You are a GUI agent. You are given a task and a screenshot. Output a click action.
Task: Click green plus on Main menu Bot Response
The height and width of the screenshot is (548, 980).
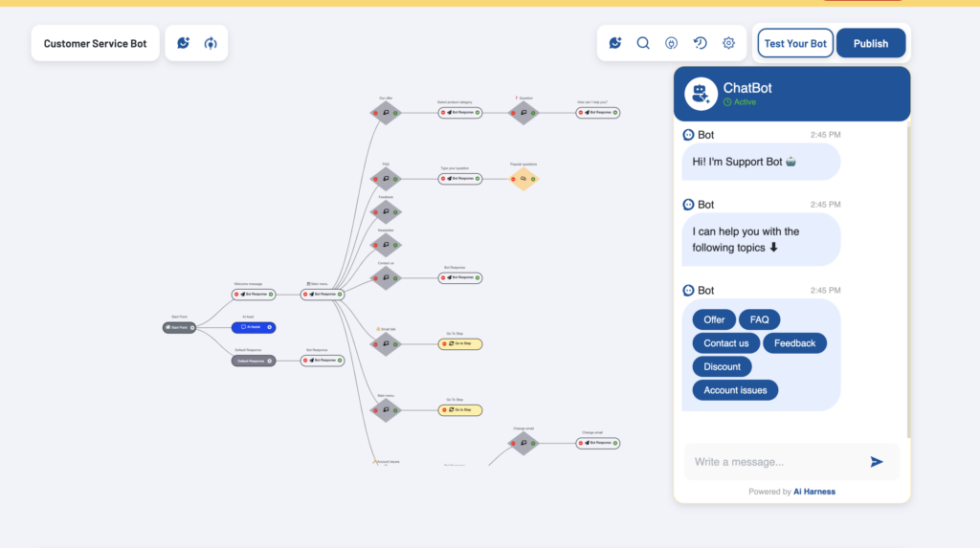(x=340, y=295)
